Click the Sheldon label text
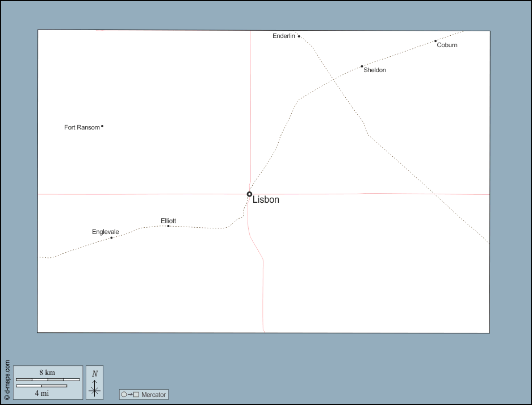Viewport: 532px width, 405px height. point(375,70)
